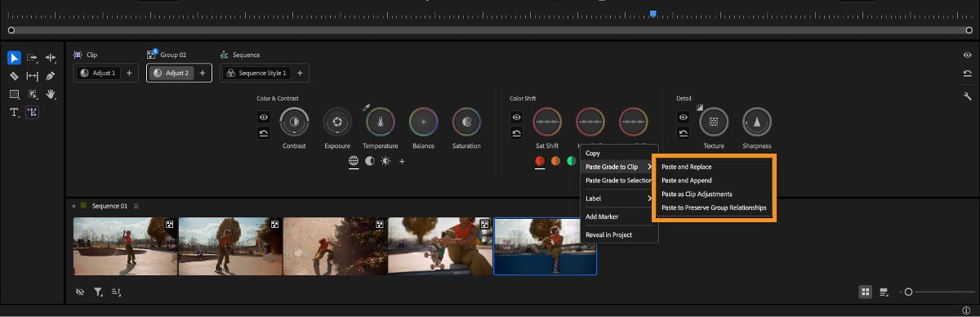This screenshot has width=980, height=317.
Task: Select the red color shift swatch
Action: pos(540,161)
